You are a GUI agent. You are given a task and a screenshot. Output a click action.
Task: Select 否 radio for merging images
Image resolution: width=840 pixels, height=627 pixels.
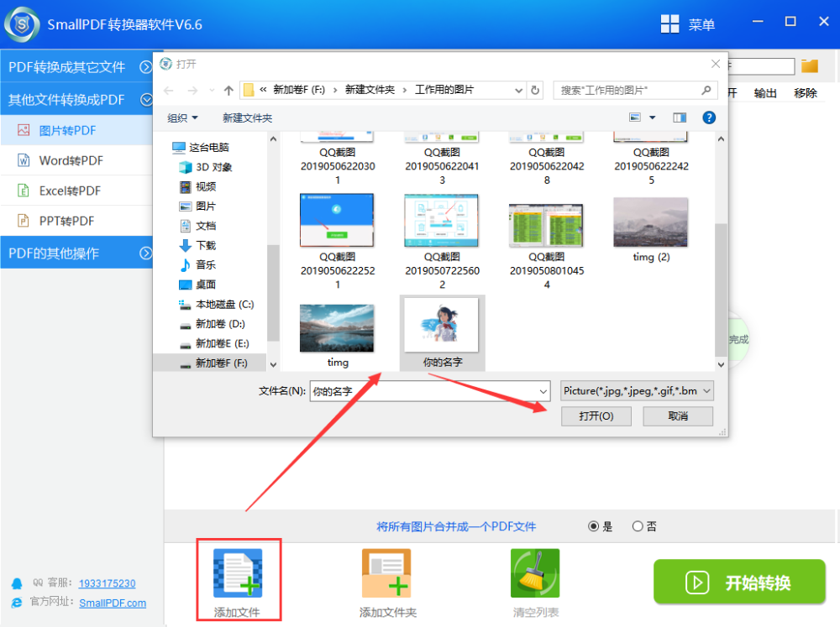[638, 526]
